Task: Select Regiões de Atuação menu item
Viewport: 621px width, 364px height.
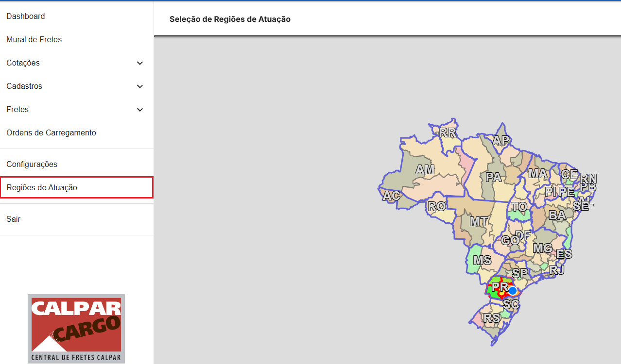Action: pyautogui.click(x=42, y=188)
